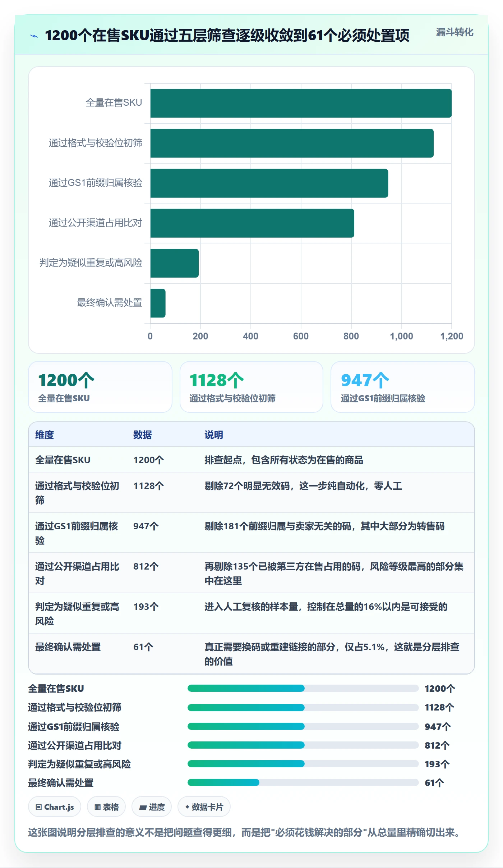Click the 全量在售SKU bar in the chart
The image size is (503, 868).
[x=301, y=103]
